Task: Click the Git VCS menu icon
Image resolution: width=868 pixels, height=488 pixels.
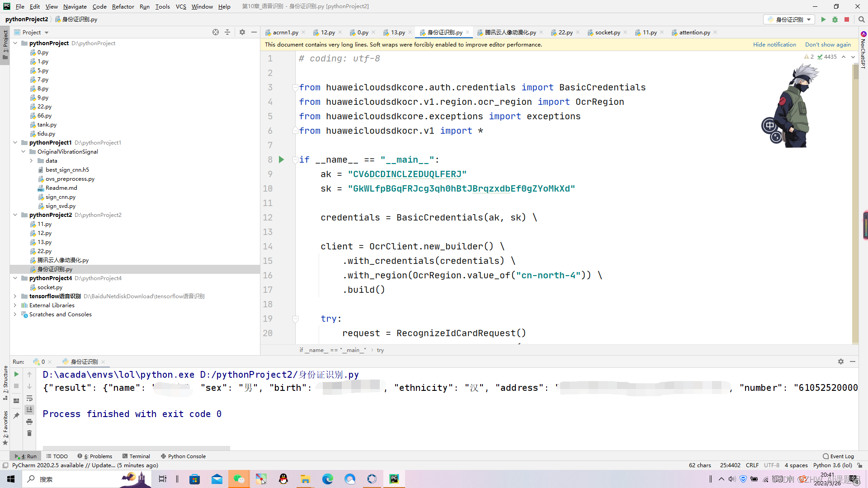Action: click(181, 6)
